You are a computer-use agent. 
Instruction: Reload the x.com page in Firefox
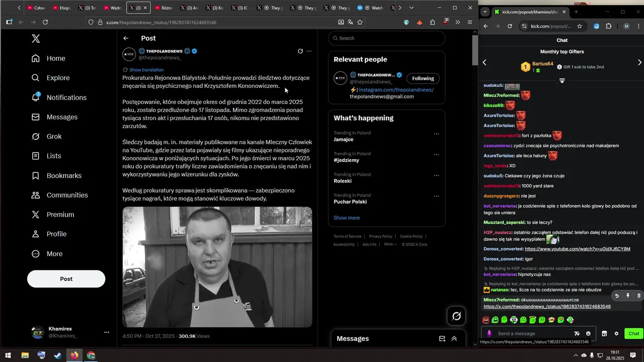(x=45, y=22)
